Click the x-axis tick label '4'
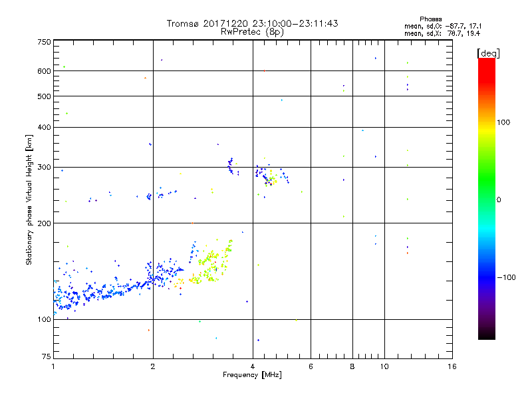The image size is (532, 399). (x=253, y=366)
